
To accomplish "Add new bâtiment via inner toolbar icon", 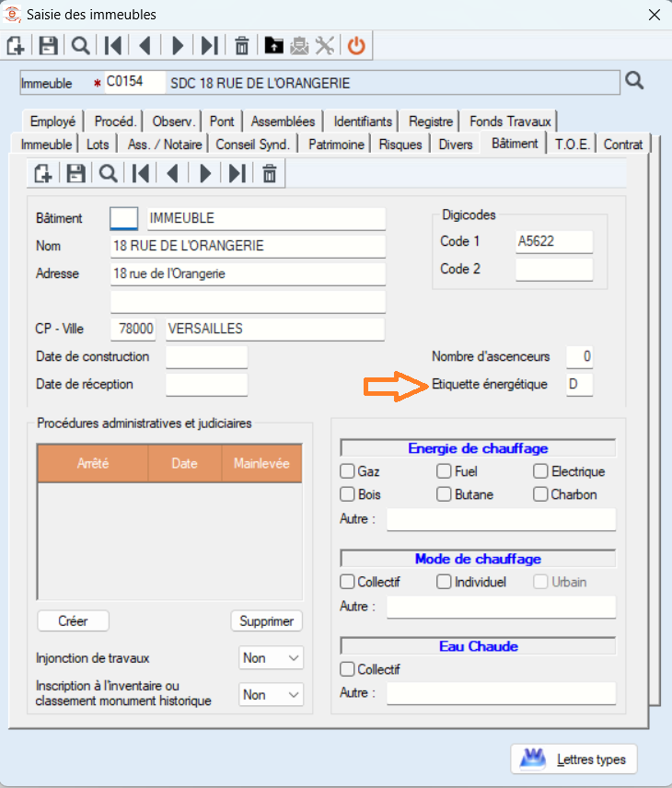I will [x=43, y=174].
